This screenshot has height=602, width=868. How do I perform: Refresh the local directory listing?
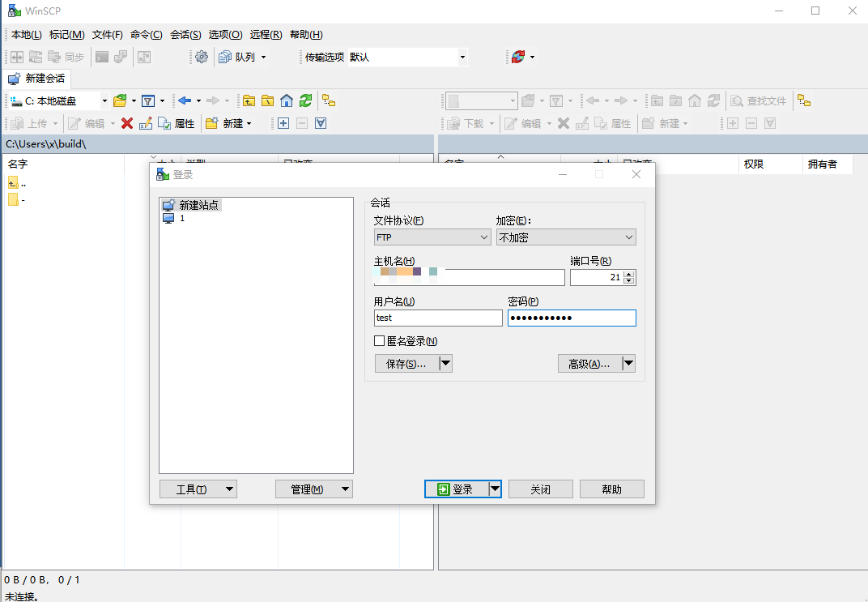click(x=305, y=100)
